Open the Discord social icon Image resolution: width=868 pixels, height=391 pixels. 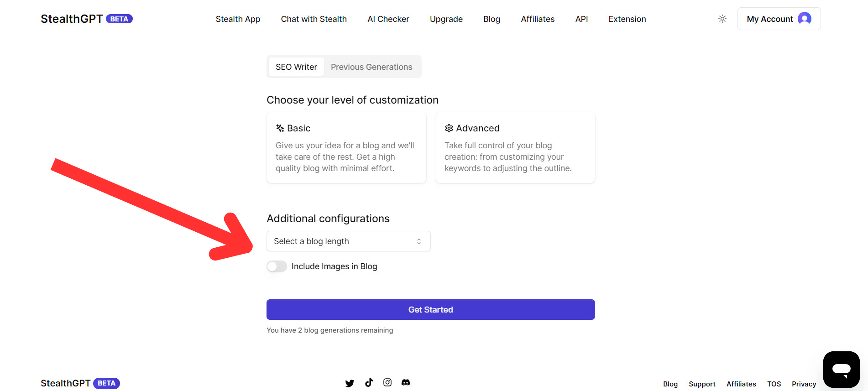[x=406, y=382]
